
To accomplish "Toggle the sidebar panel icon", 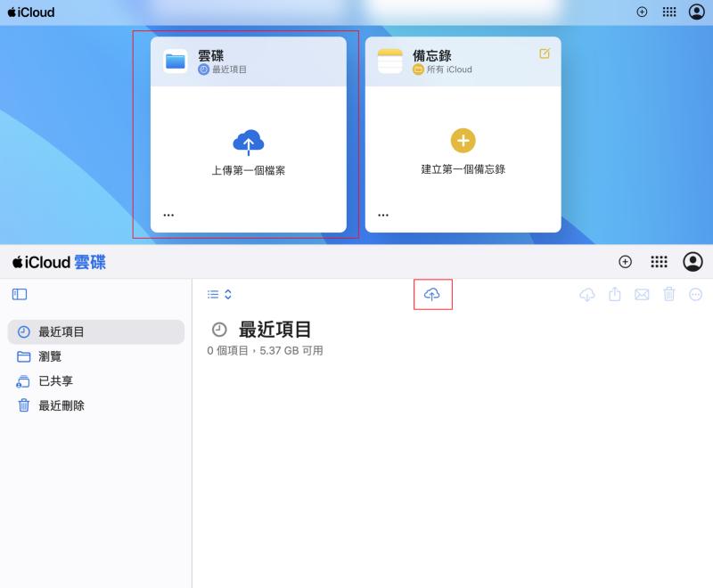I will coord(20,295).
